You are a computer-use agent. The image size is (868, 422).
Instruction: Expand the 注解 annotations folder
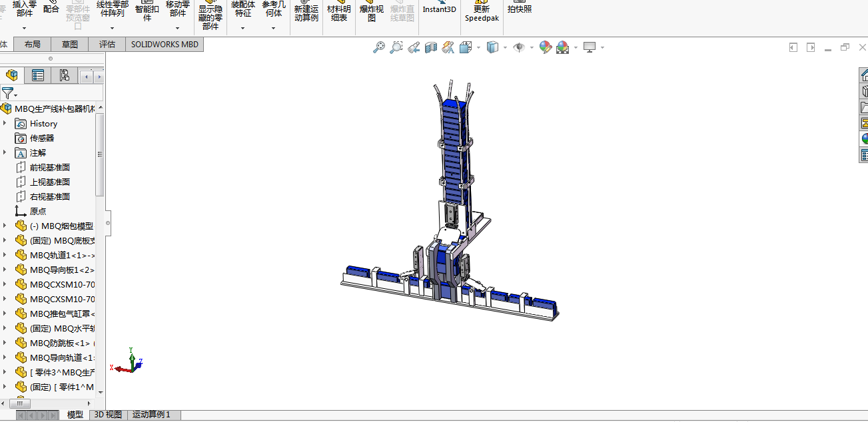tap(5, 153)
